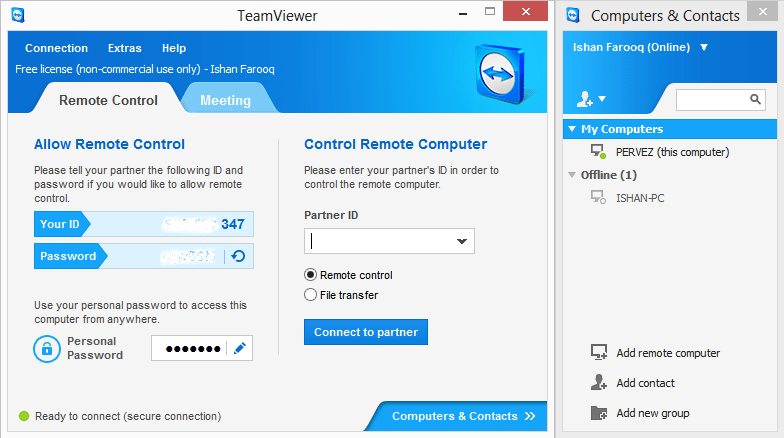This screenshot has height=438, width=784.
Task: Click the Control Remote Computer heading
Action: [x=396, y=144]
